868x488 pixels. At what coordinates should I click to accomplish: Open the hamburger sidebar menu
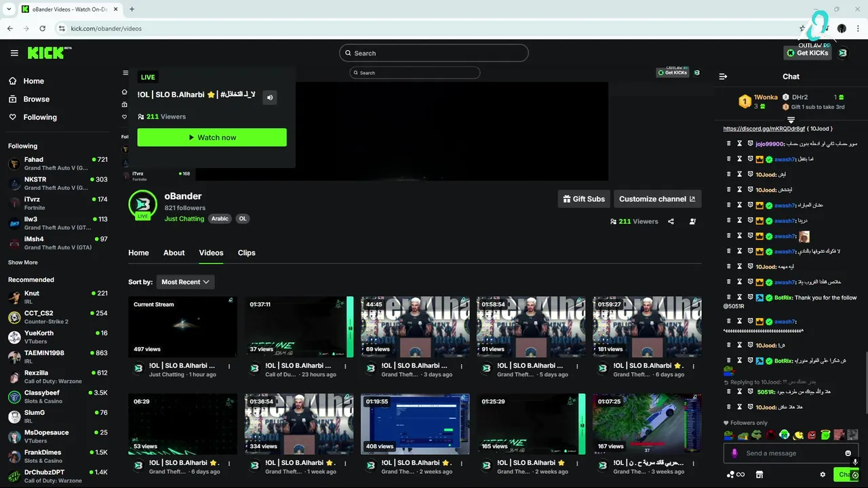pyautogui.click(x=14, y=53)
